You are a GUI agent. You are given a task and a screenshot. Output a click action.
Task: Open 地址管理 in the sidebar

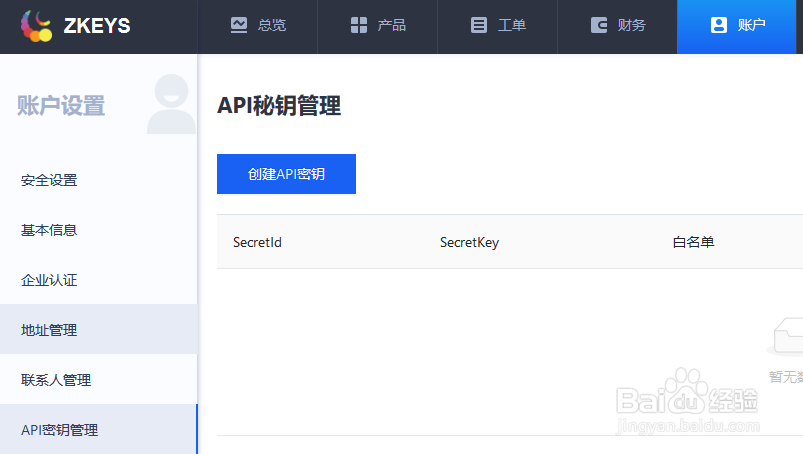tap(98, 330)
